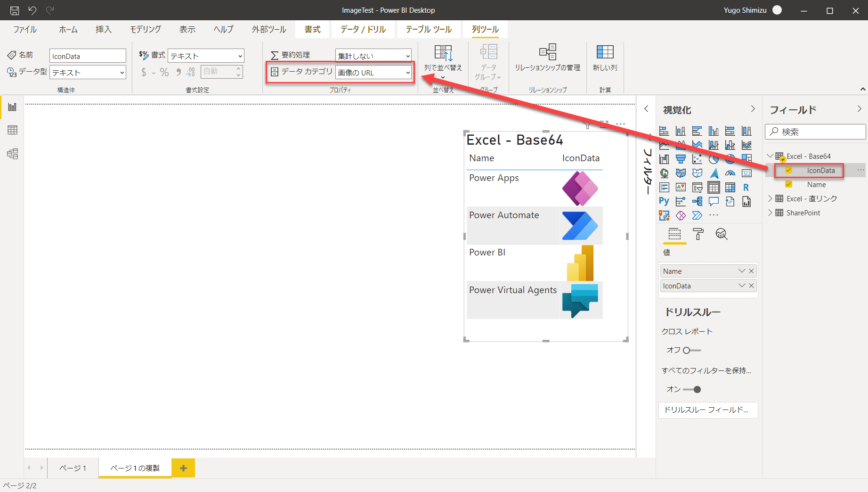Select the decomposition tree visual
Screen dimensions: 868x492
(x=697, y=202)
